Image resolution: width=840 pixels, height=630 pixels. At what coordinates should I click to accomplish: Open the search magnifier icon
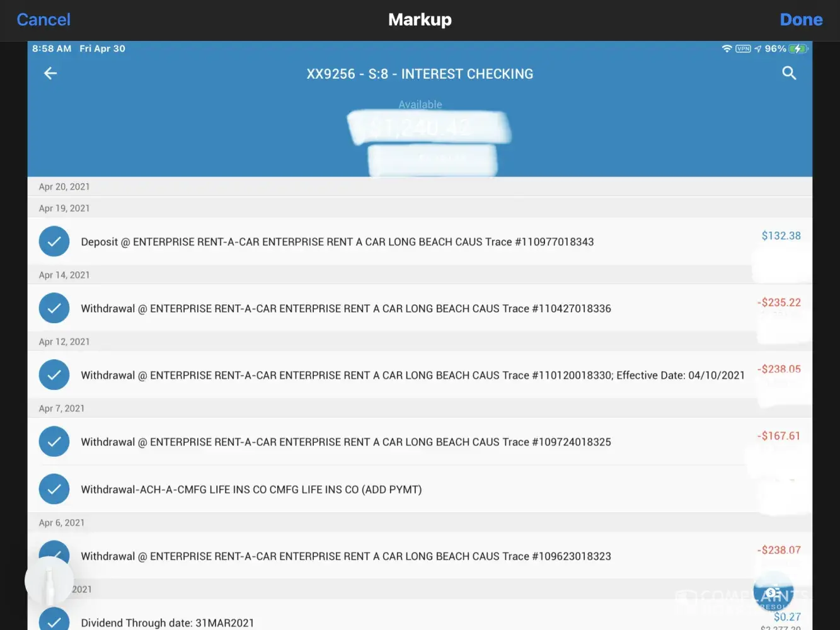(x=789, y=73)
